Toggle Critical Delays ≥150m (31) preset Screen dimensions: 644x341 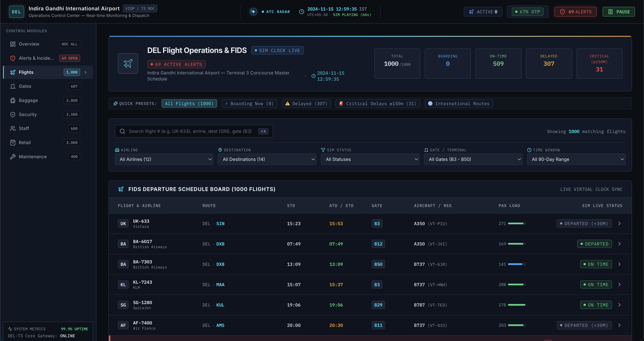pos(378,104)
